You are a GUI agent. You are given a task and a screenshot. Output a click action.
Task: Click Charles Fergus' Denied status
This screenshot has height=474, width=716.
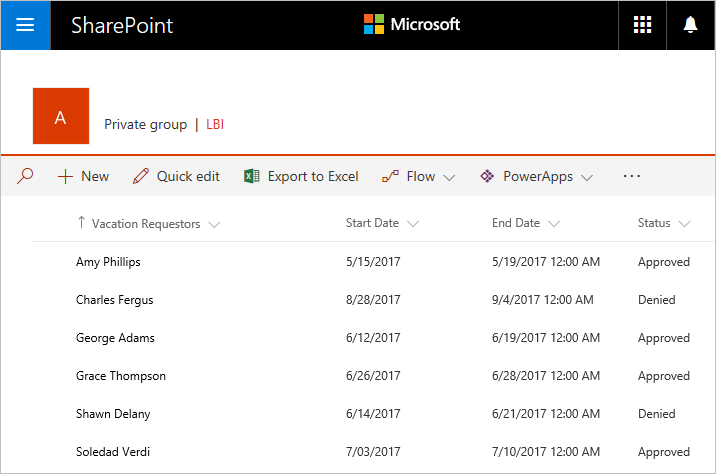coord(657,300)
